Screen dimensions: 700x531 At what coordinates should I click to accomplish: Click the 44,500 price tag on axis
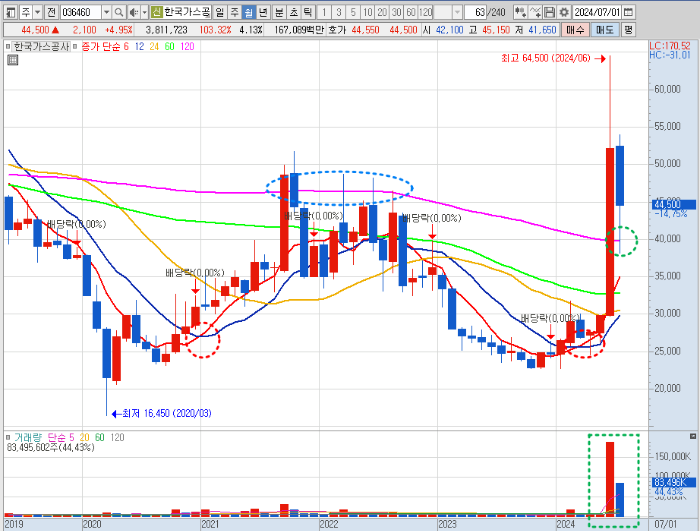(674, 205)
